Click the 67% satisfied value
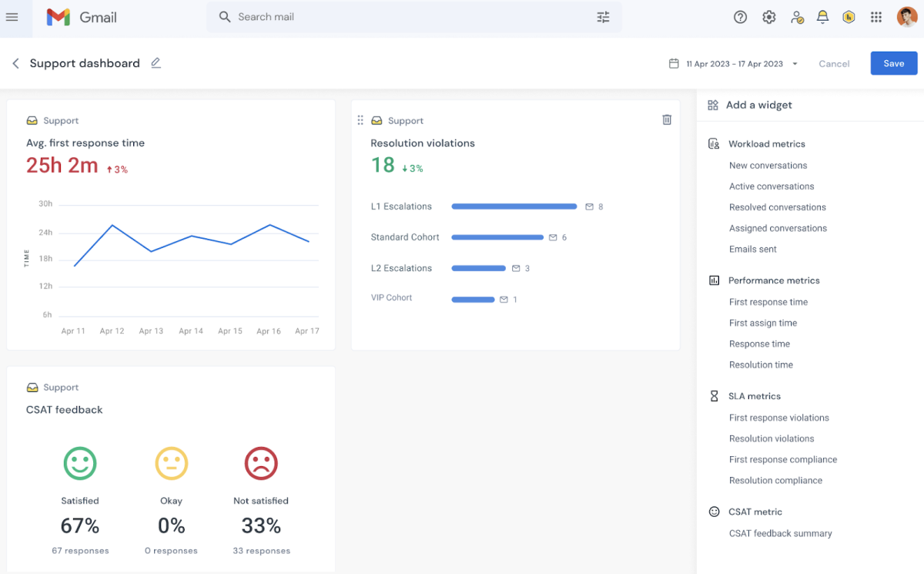Screen dimensions: 924x574 pyautogui.click(x=80, y=526)
